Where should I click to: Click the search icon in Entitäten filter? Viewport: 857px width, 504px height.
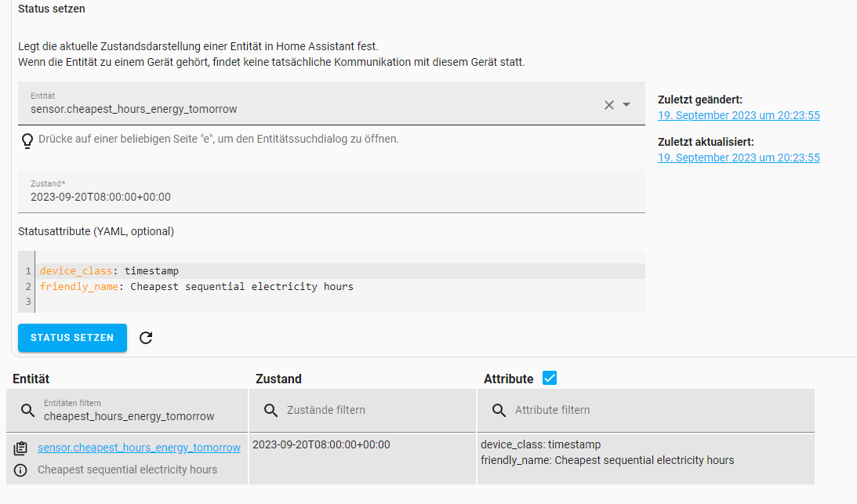pos(27,411)
